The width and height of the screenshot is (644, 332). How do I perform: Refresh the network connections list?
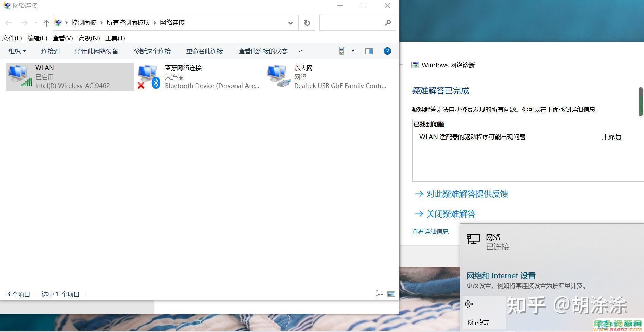point(307,23)
